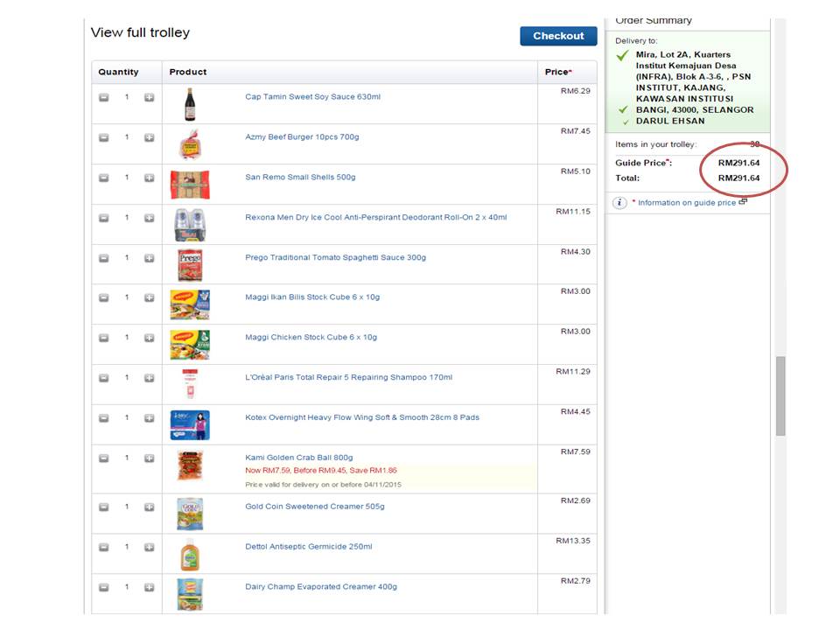Decrease quantity of Rexona Men deodorant
This screenshot has width=840, height=630.
104,218
